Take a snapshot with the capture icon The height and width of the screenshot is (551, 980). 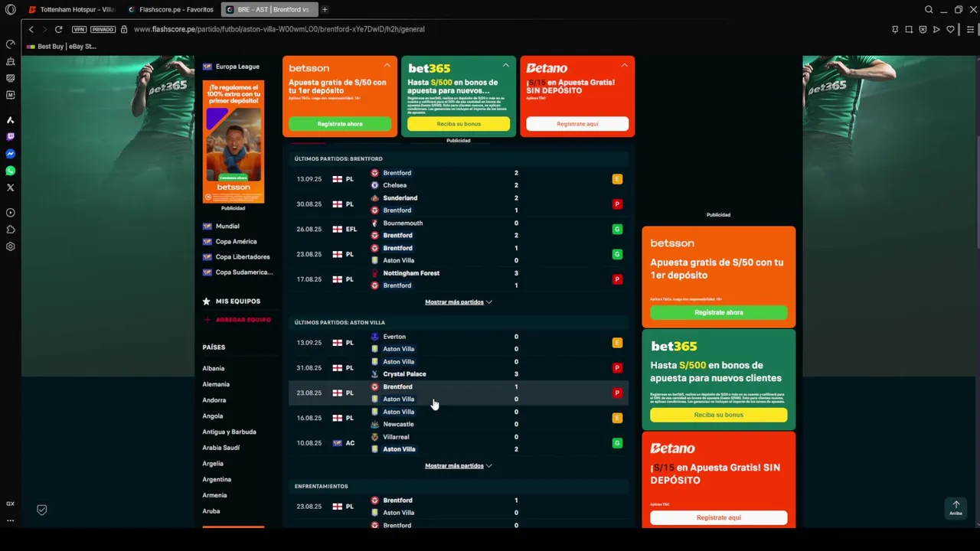click(x=909, y=29)
